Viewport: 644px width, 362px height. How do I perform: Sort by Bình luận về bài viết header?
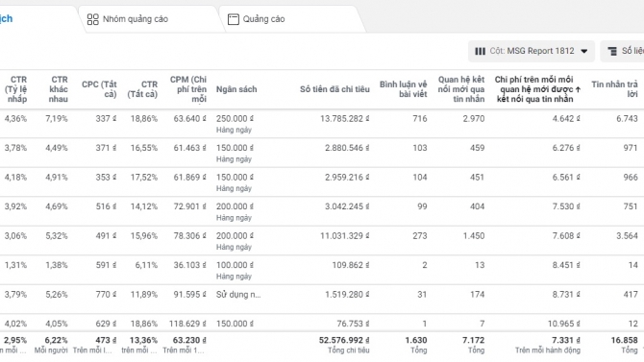click(x=404, y=89)
